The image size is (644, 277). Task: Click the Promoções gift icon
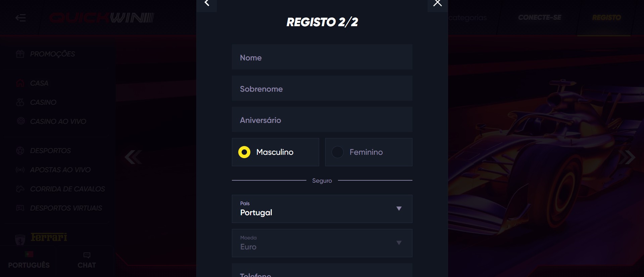point(20,54)
